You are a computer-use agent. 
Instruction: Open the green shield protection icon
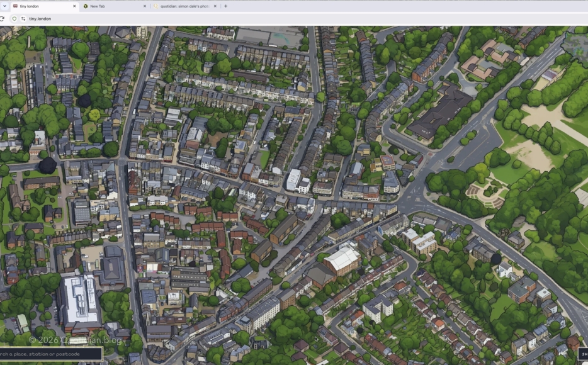pos(14,19)
